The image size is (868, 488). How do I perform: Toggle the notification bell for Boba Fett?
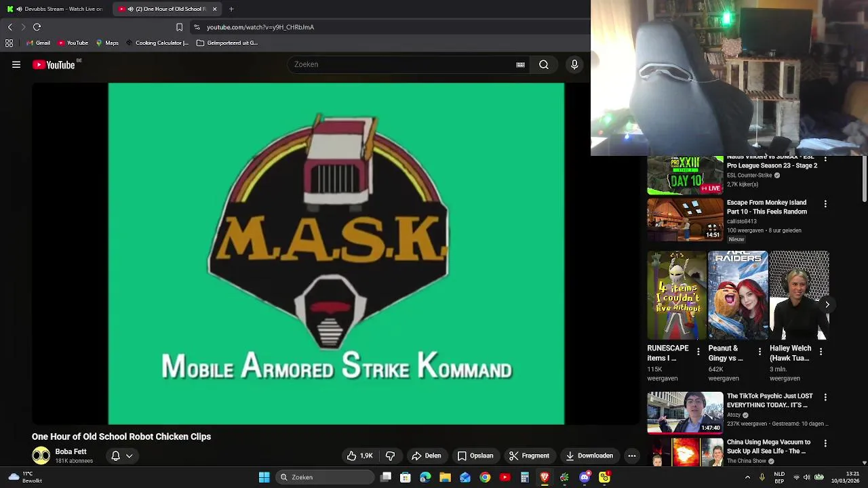coord(115,455)
